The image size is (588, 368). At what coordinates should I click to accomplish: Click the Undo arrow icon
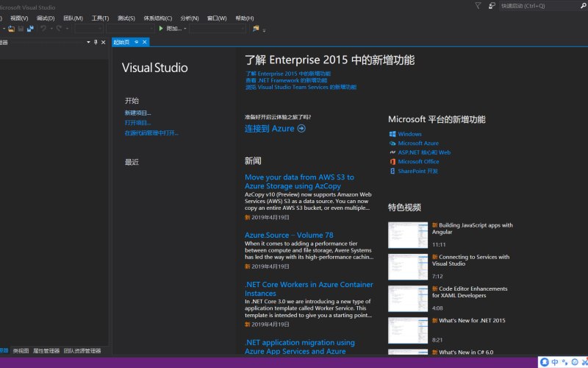tap(43, 29)
